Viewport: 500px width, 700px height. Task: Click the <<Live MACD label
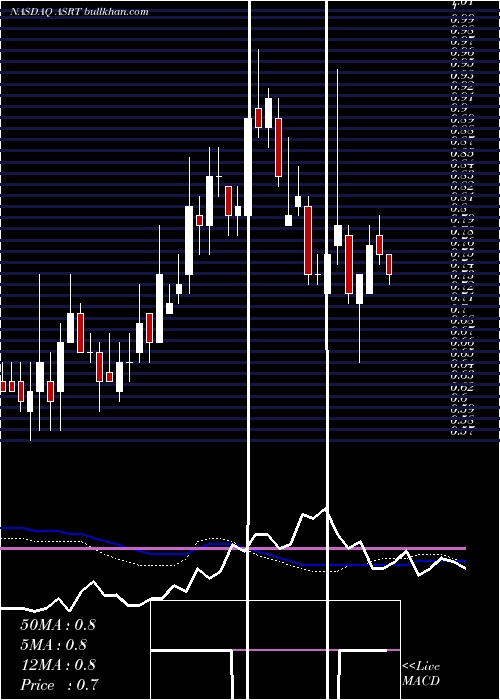pyautogui.click(x=421, y=674)
